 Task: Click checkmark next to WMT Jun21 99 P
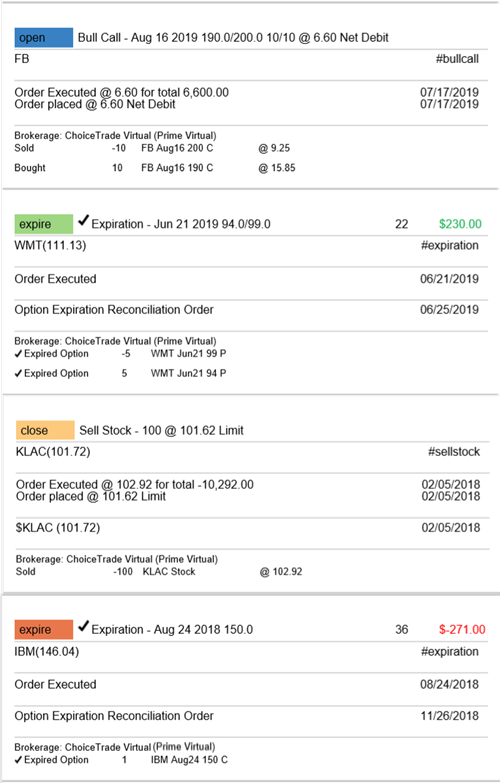point(18,354)
